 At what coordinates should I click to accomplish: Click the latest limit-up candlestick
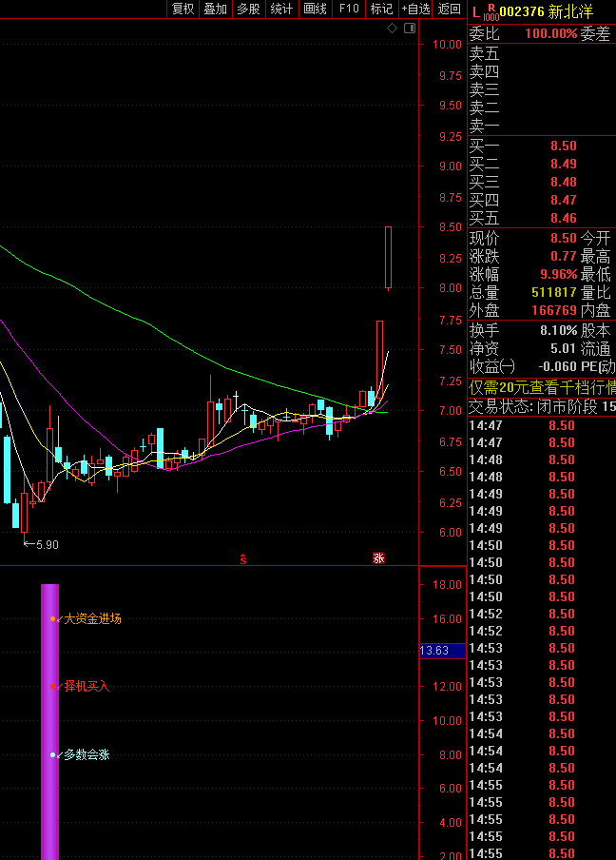[388, 257]
